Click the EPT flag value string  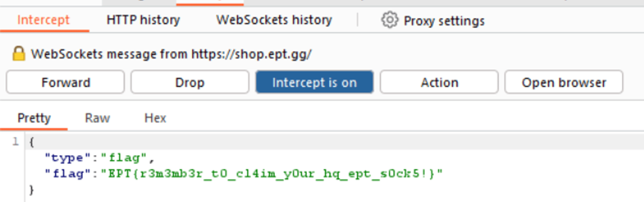click(x=271, y=174)
